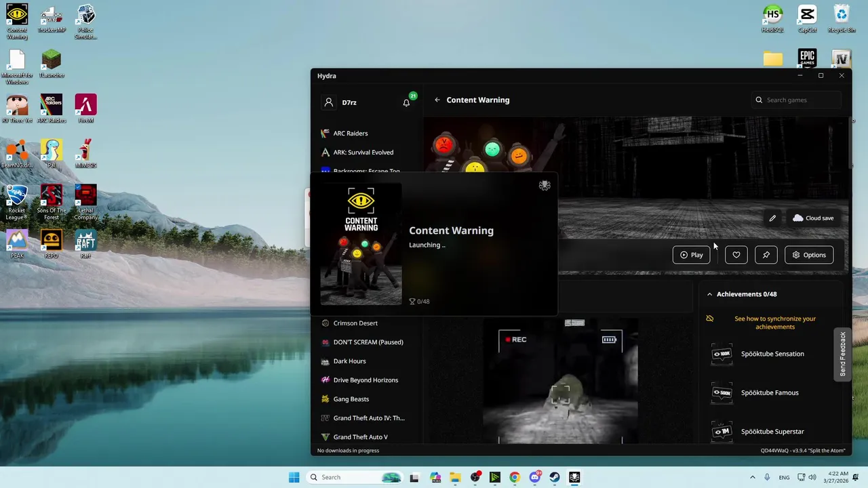Click the Spöōktube Famous 500K badge icon
This screenshot has height=488, width=868.
[722, 392]
